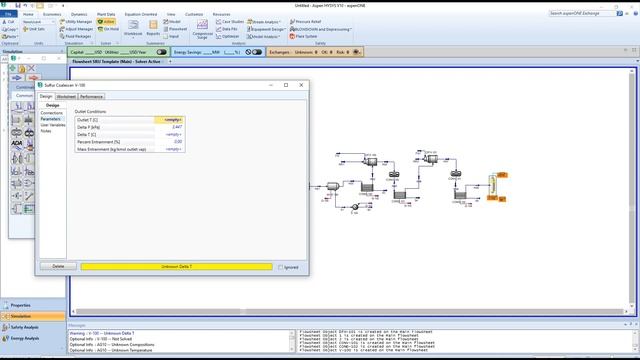Open the Equation Oriented ribbon tab
640x360 pixels.
click(x=141, y=14)
